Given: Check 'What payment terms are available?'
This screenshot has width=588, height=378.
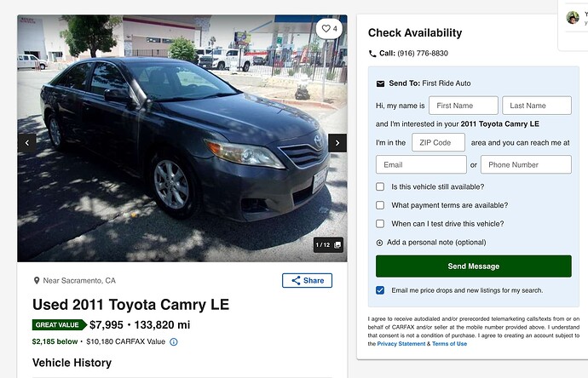Looking at the screenshot, I should click(380, 205).
